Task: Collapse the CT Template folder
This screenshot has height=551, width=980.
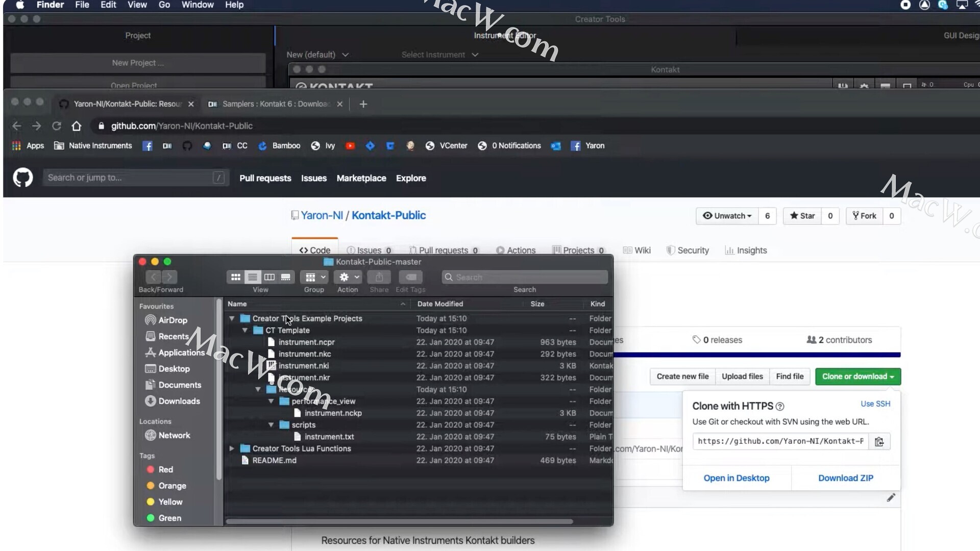Action: pyautogui.click(x=245, y=331)
